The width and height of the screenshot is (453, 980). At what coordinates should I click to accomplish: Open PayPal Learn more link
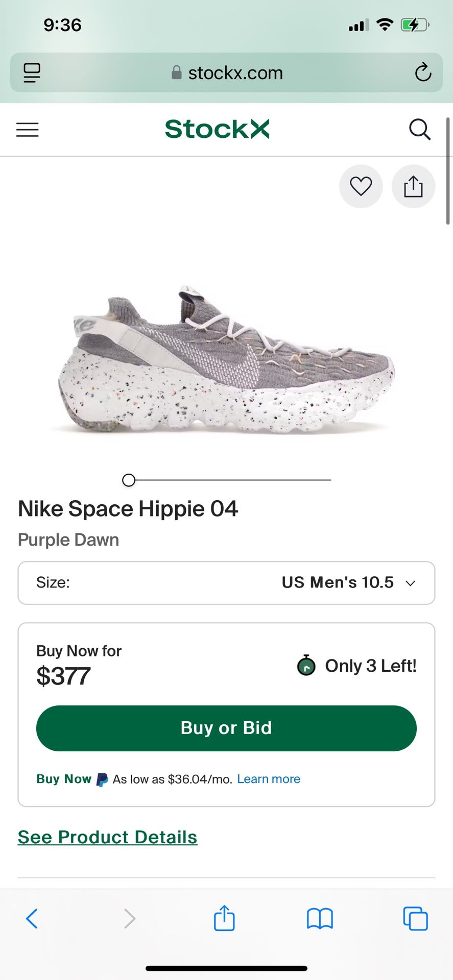coord(269,779)
